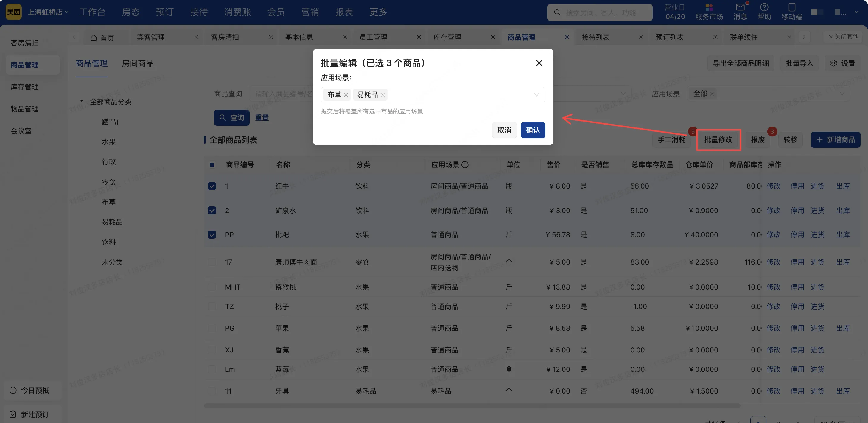Select the 饮料 category in the tree
The height and width of the screenshot is (423, 868).
(108, 242)
